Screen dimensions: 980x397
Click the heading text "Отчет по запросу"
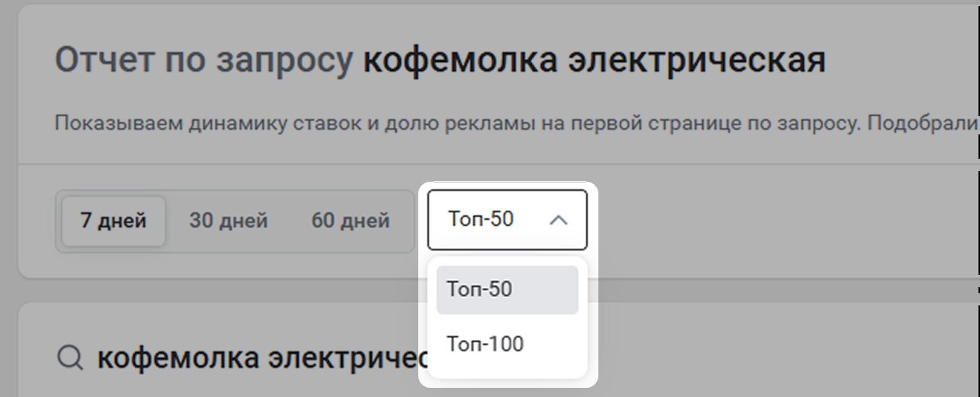tap(205, 60)
